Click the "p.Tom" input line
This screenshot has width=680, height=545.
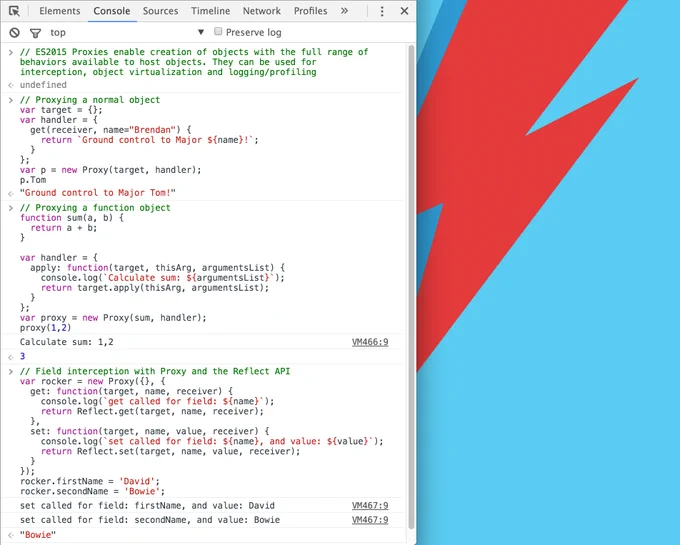(33, 180)
